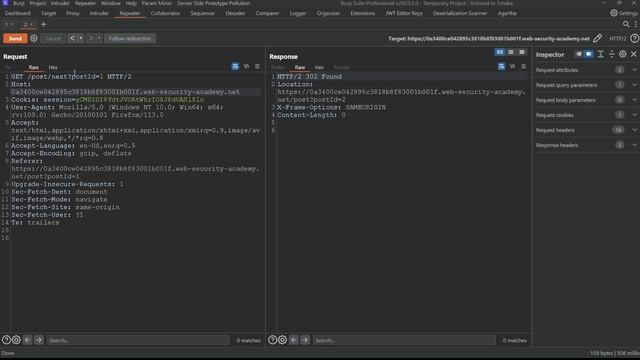Jump to previous match in request search
This screenshot has height=360, width=640.
point(27,340)
